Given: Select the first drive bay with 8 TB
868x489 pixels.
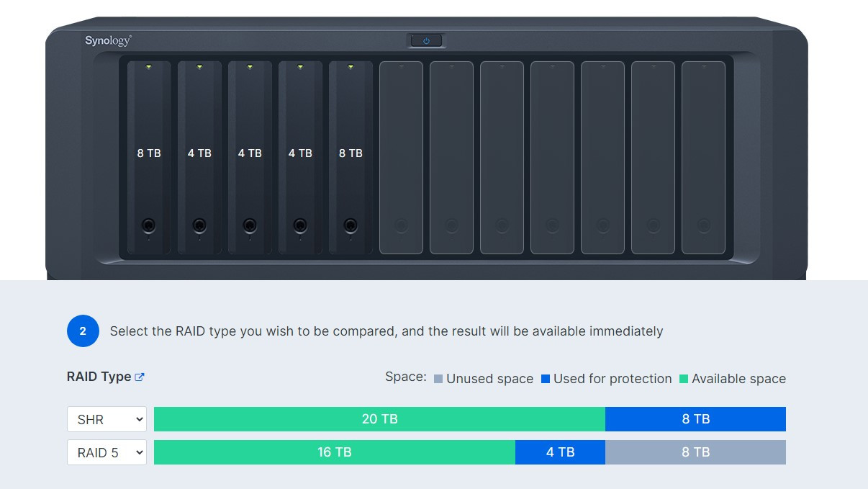Looking at the screenshot, I should 149,158.
